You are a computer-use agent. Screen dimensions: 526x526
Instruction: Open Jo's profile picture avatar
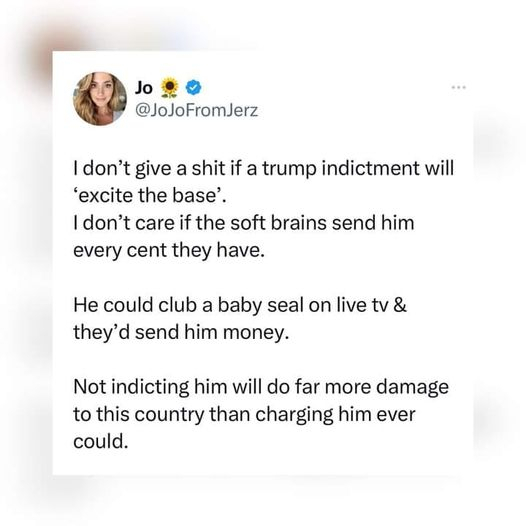coord(100,99)
